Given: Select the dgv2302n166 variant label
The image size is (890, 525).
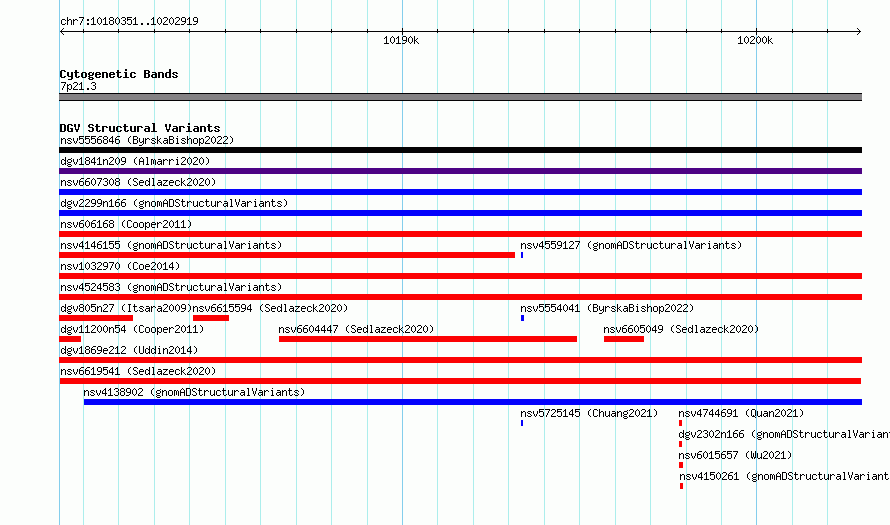Looking at the screenshot, I should (784, 434).
